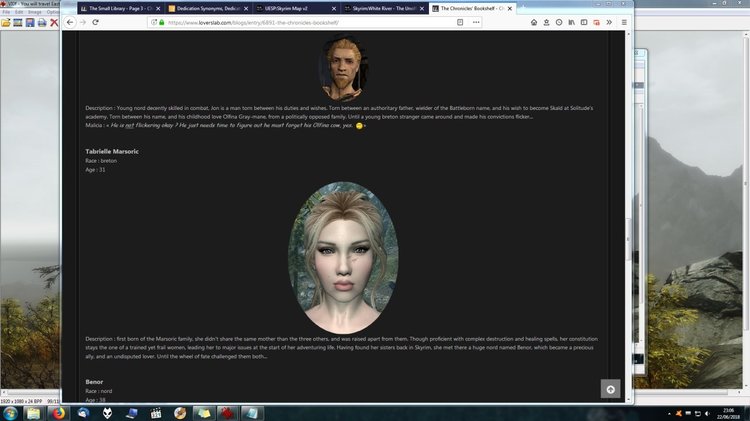Click the orange round disc icon on taskbar
Viewport: 750px width, 421px height.
pos(180,413)
